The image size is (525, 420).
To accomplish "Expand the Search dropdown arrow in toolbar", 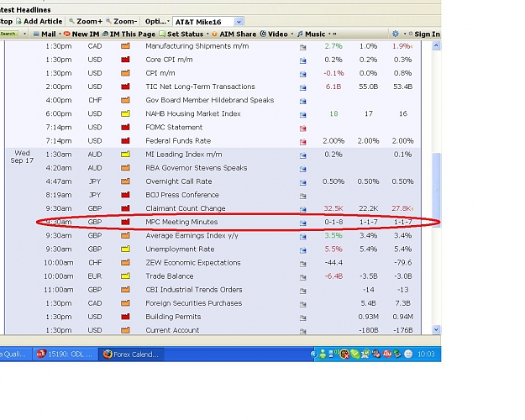I will [x=24, y=34].
